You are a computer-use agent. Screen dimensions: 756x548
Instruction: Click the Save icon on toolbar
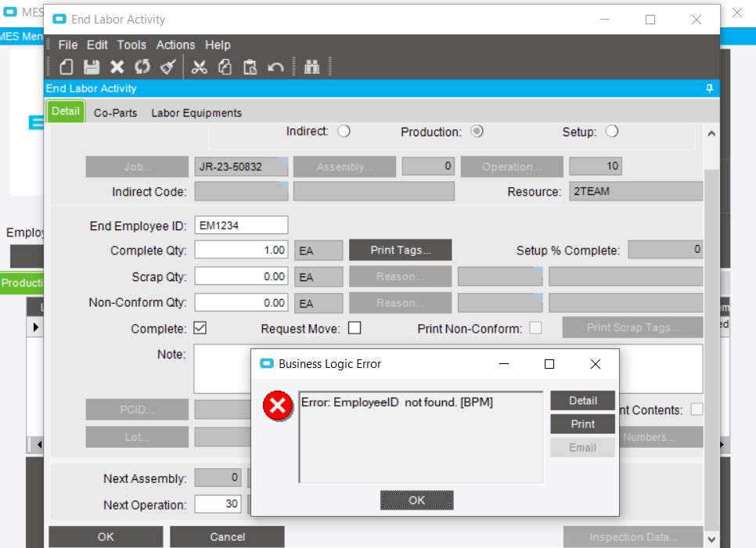tap(92, 67)
